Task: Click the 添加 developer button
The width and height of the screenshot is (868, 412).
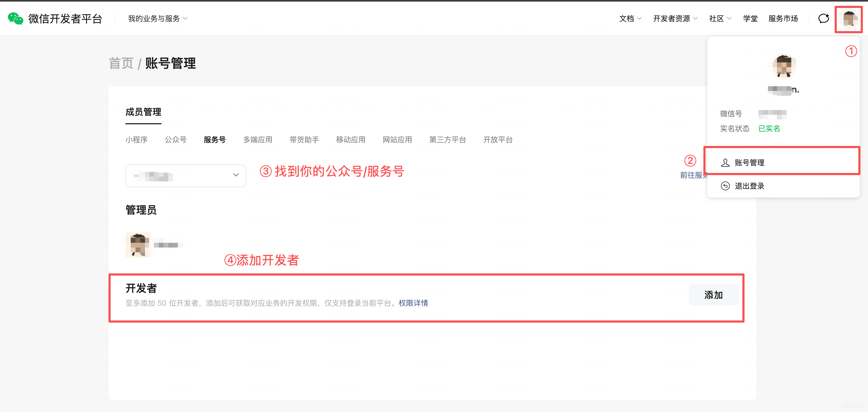Action: tap(713, 295)
